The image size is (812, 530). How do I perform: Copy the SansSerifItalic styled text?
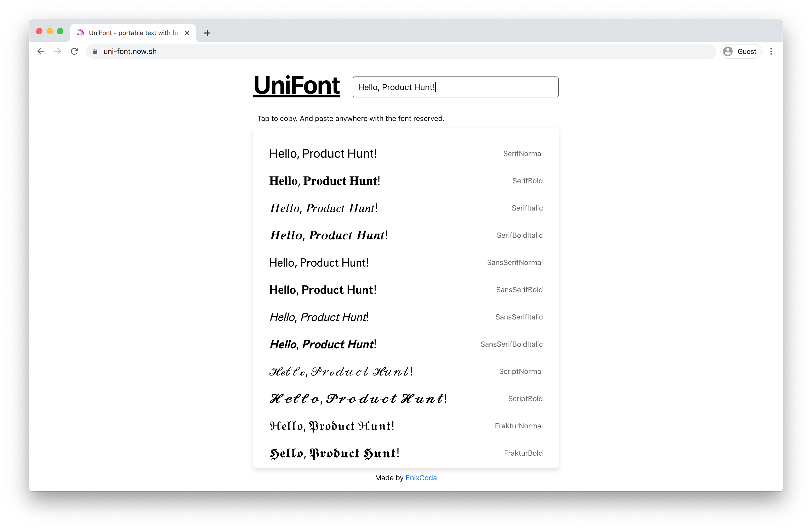coord(319,317)
